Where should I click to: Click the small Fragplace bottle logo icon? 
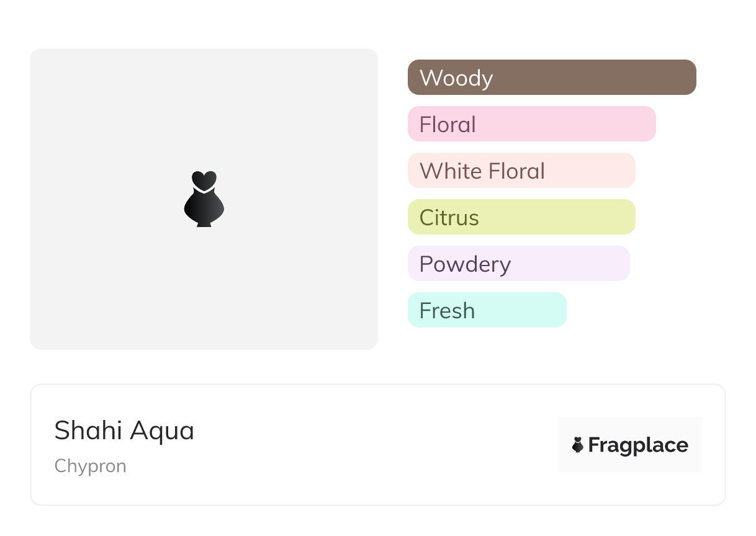point(578,445)
